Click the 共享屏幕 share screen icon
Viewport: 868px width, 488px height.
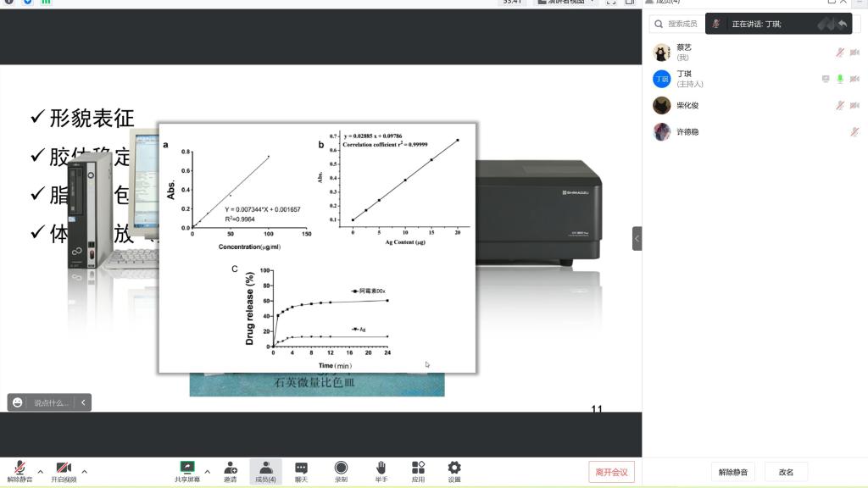click(187, 469)
